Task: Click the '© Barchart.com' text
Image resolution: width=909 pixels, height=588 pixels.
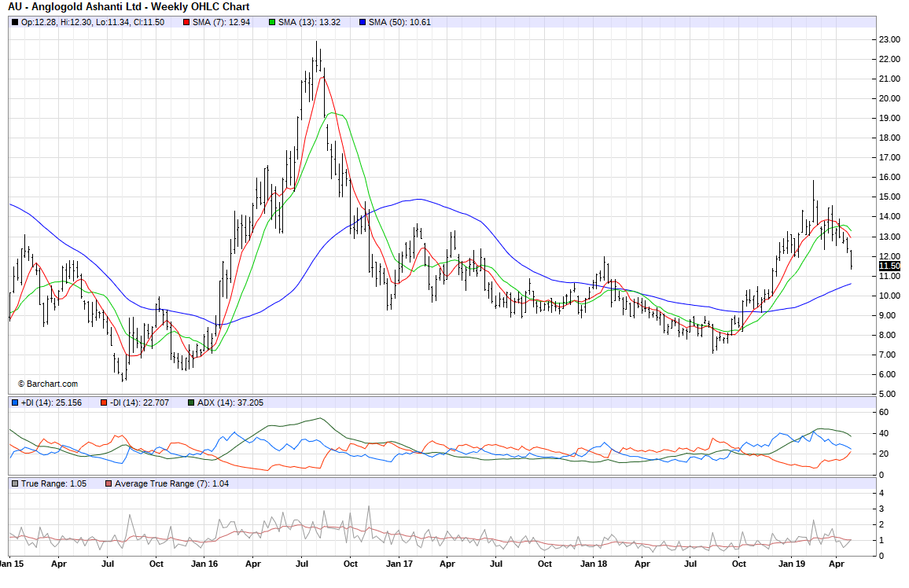Action: [47, 384]
